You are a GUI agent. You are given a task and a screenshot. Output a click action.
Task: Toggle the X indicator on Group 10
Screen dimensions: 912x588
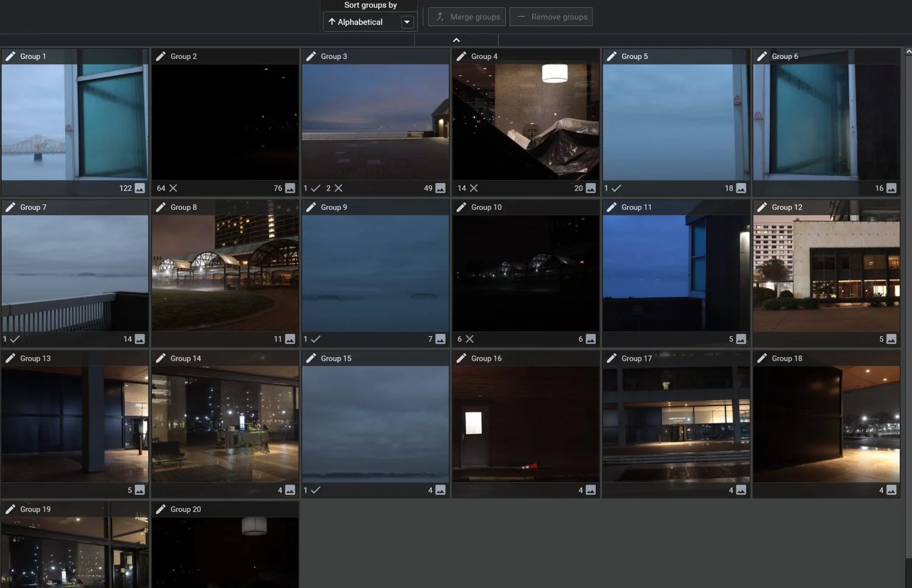click(x=469, y=339)
